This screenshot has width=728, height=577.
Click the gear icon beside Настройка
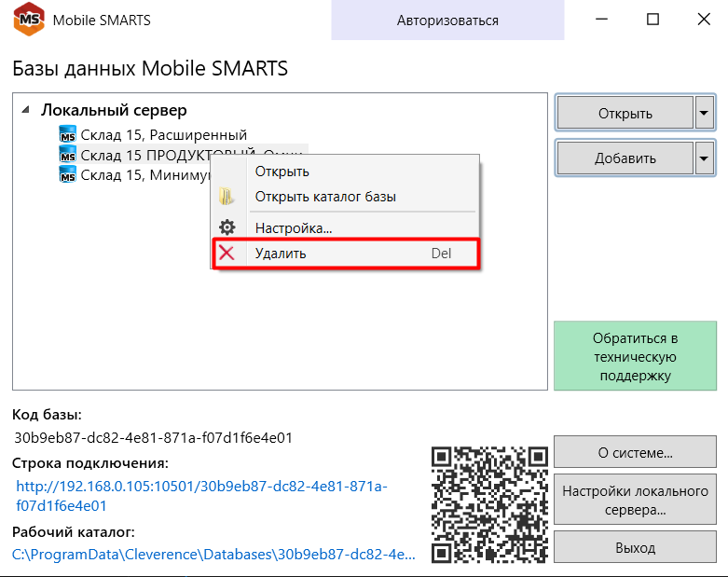[227, 227]
